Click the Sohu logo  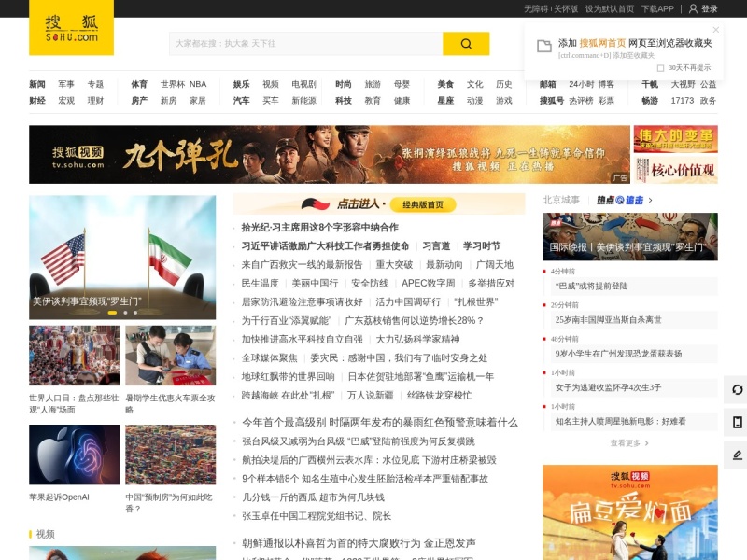pos(72,28)
